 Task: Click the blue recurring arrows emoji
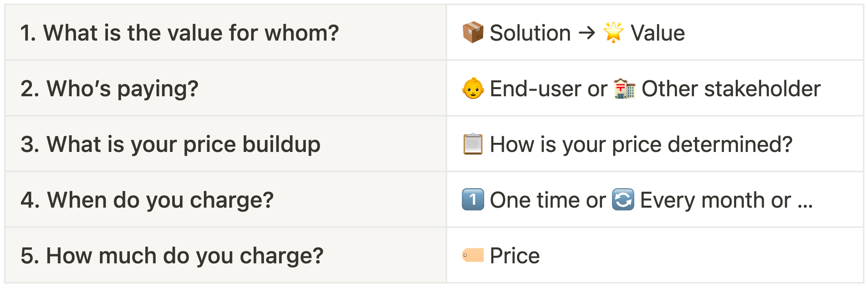623,200
